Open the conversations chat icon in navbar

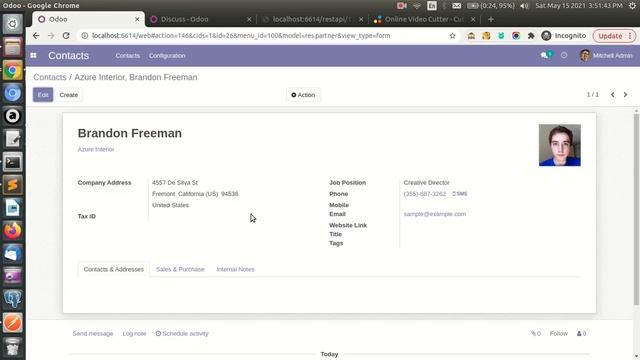coord(545,55)
